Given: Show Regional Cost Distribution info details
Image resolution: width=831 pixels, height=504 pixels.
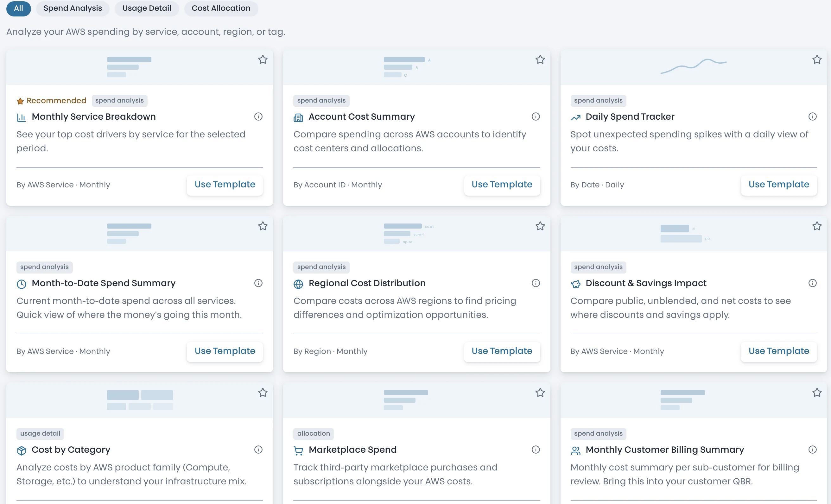Looking at the screenshot, I should (x=536, y=283).
